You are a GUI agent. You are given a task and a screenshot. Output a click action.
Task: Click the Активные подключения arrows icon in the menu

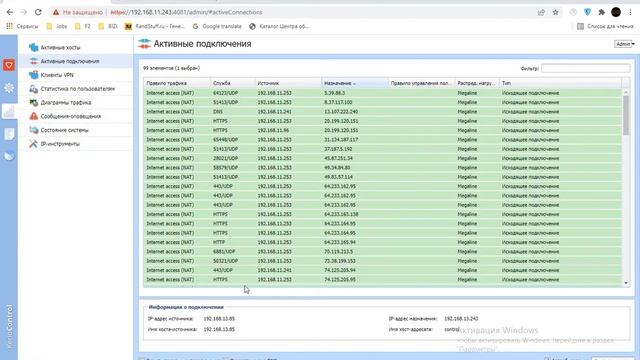coord(33,61)
